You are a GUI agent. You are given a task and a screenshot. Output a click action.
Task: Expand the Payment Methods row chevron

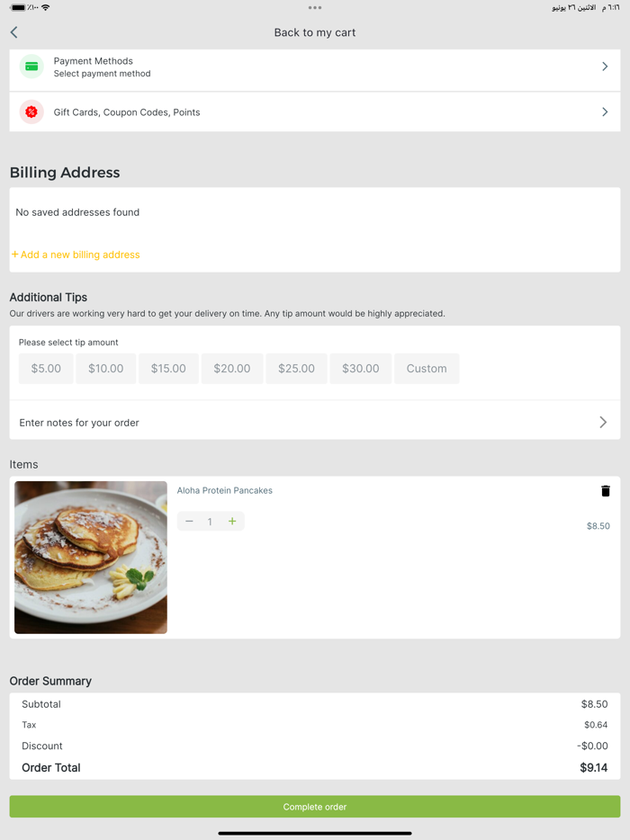click(605, 67)
